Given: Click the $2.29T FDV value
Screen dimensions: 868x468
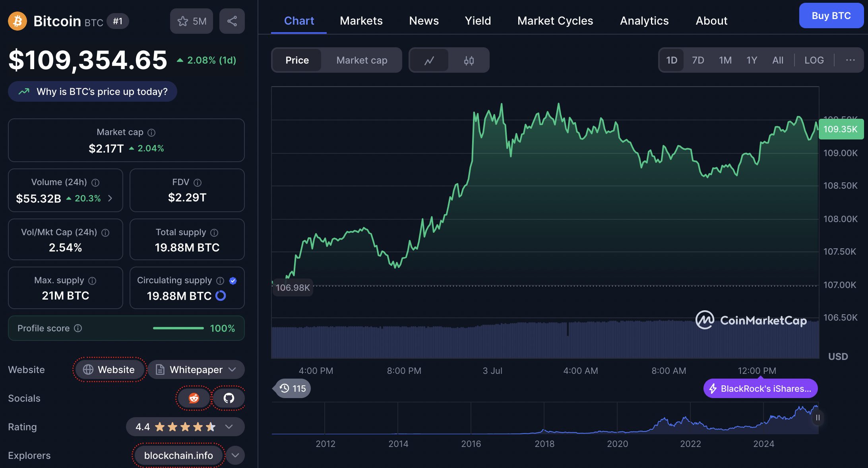Looking at the screenshot, I should pos(187,197).
